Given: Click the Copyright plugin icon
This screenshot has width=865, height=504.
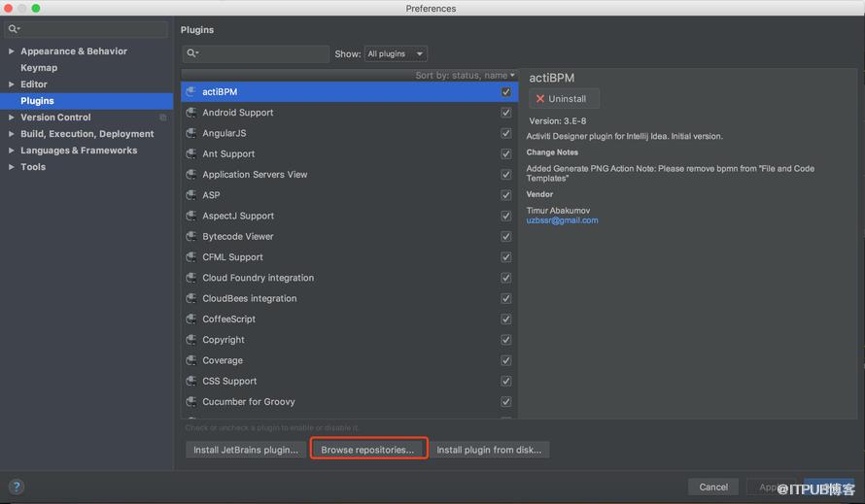Looking at the screenshot, I should (190, 340).
